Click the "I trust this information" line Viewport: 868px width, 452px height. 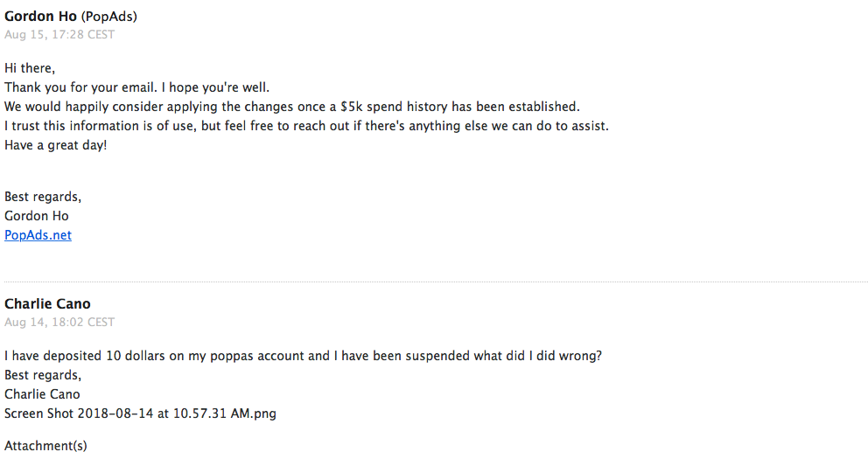point(306,126)
